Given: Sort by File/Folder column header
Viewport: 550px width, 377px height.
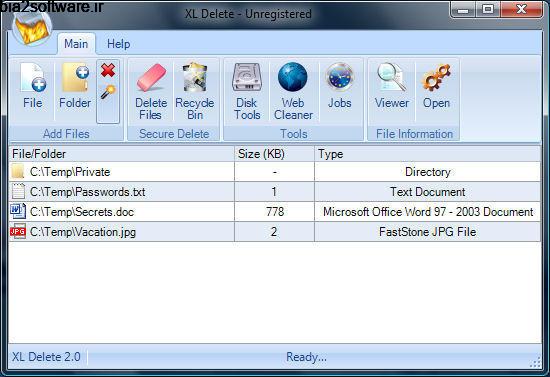Looking at the screenshot, I should click(x=121, y=154).
